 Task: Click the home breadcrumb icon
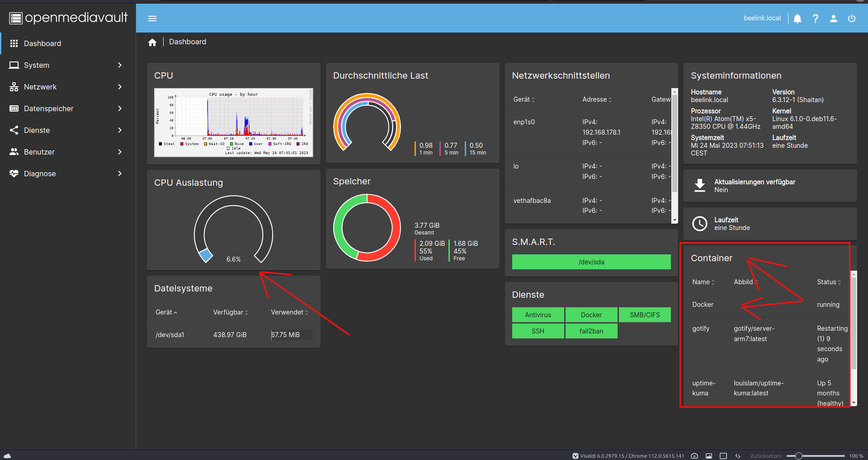click(x=152, y=42)
